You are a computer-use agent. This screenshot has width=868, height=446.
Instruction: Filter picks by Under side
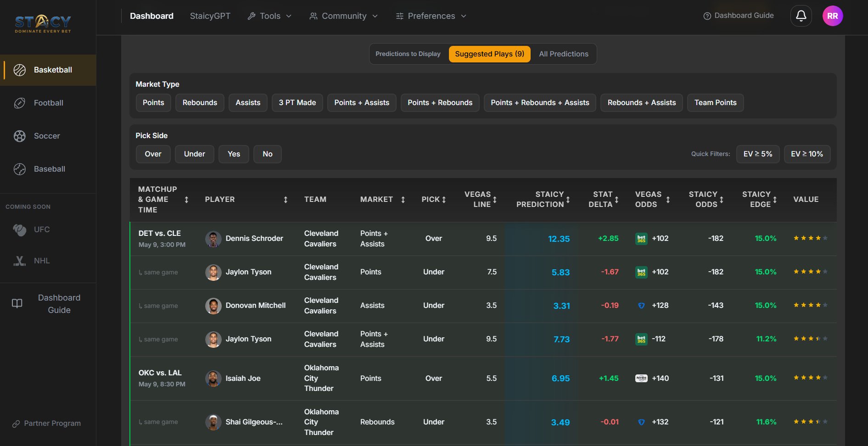[195, 154]
